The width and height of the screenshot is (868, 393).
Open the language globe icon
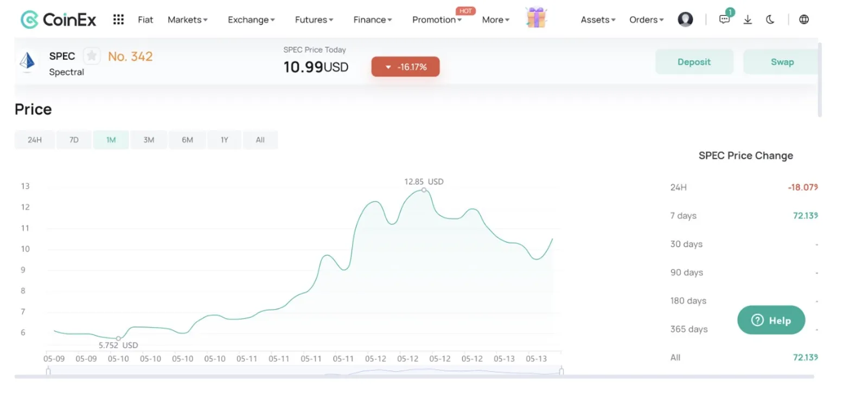pos(804,20)
